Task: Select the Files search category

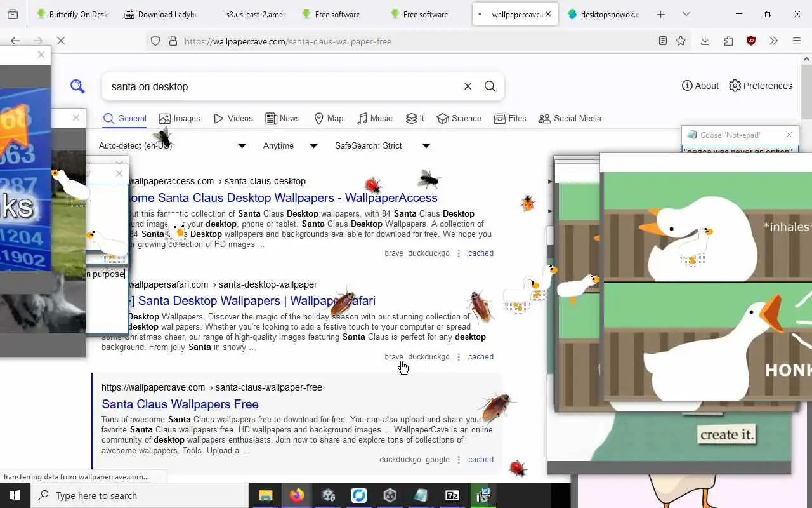Action: click(510, 119)
